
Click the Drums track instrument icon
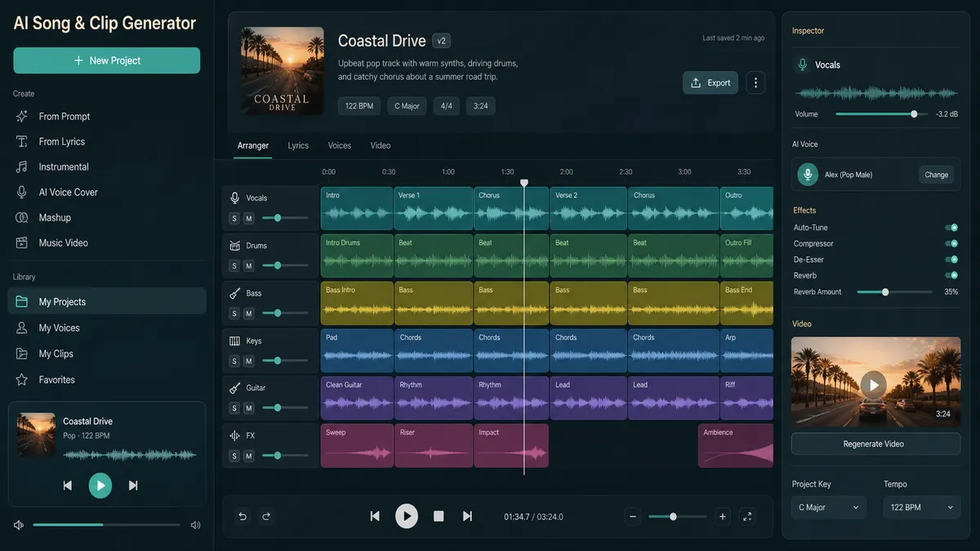(x=234, y=246)
